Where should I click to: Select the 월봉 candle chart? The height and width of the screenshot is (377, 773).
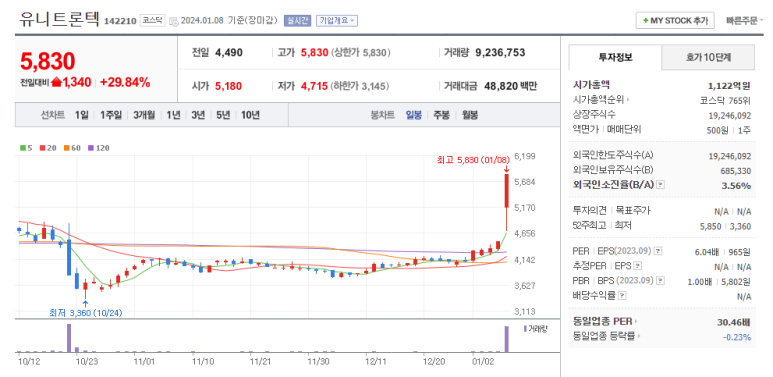tap(470, 115)
